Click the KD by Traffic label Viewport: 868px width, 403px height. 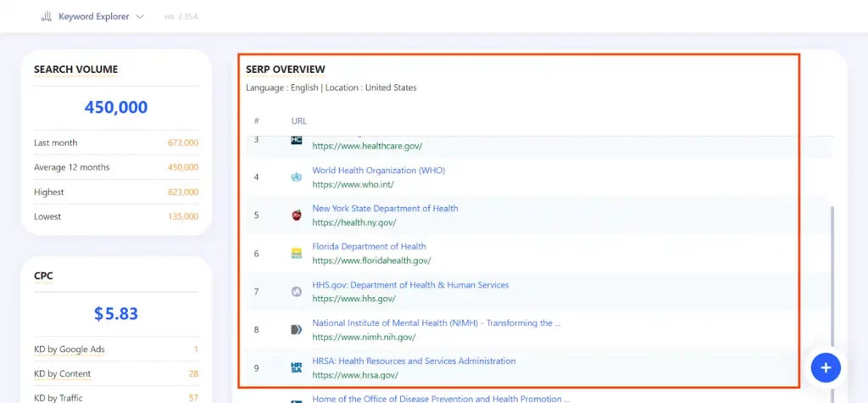coord(58,397)
